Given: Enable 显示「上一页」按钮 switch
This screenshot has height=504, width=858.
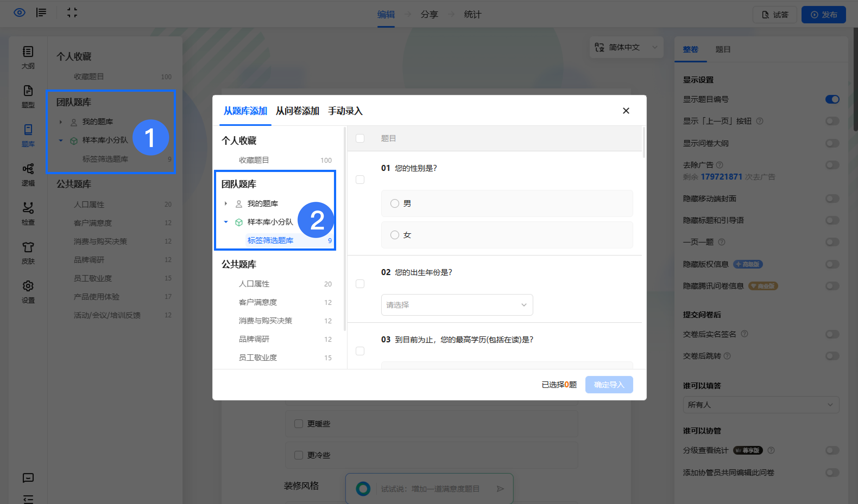Looking at the screenshot, I should [832, 121].
